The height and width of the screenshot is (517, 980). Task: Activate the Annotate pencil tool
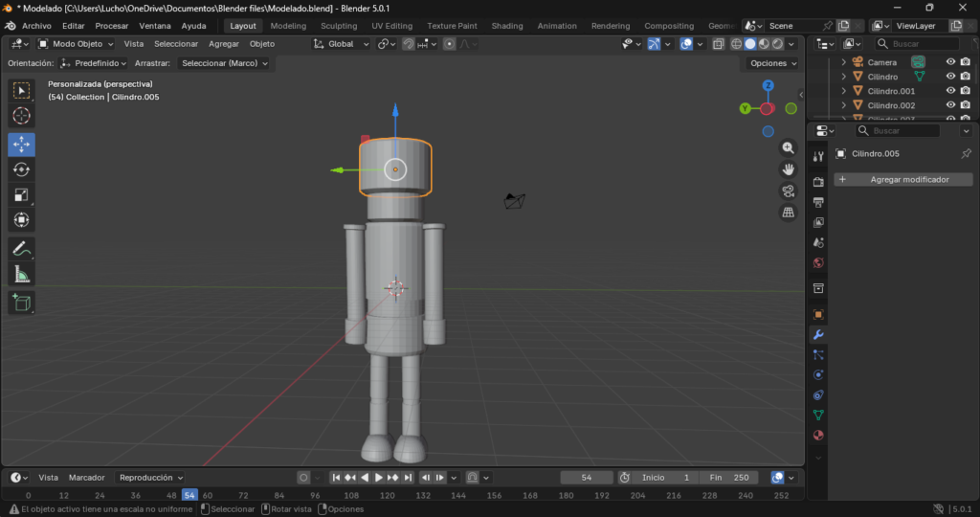point(21,249)
